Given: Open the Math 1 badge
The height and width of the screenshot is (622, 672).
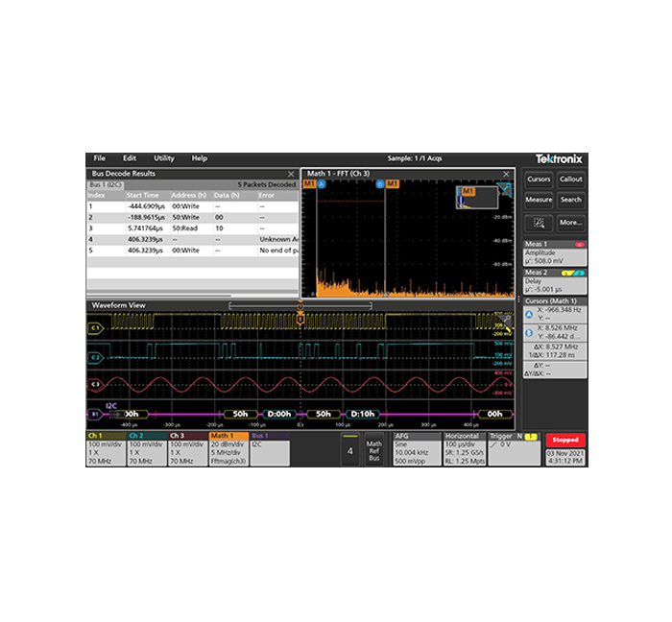Looking at the screenshot, I should 228,448.
